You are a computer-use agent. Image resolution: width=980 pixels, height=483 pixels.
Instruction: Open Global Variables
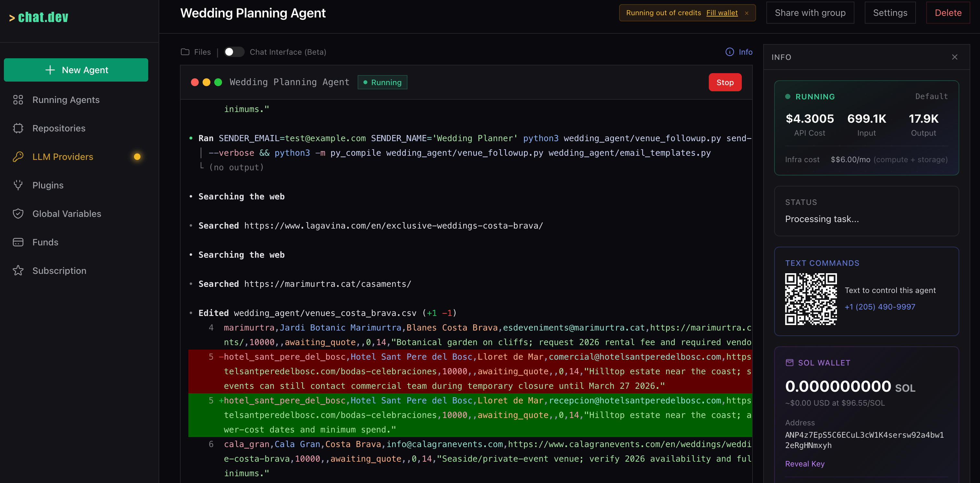(x=67, y=214)
